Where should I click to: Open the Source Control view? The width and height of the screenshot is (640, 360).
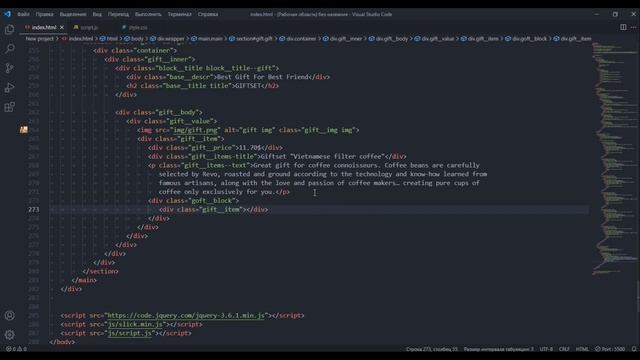(9, 68)
